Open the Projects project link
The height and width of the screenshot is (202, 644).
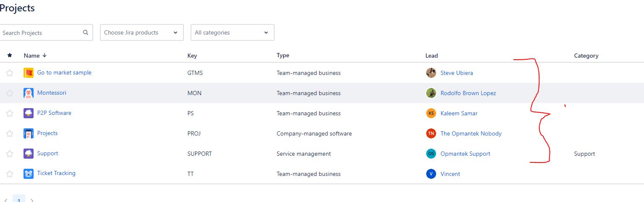tap(47, 133)
